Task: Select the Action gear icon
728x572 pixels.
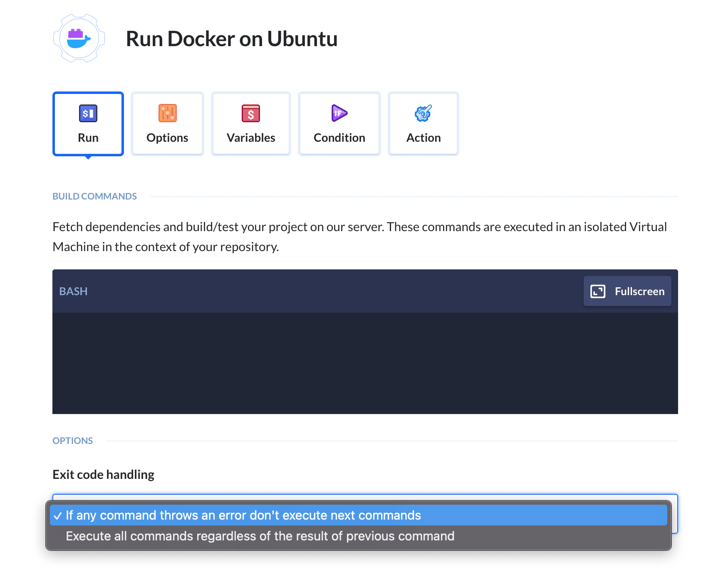Action: tap(423, 113)
